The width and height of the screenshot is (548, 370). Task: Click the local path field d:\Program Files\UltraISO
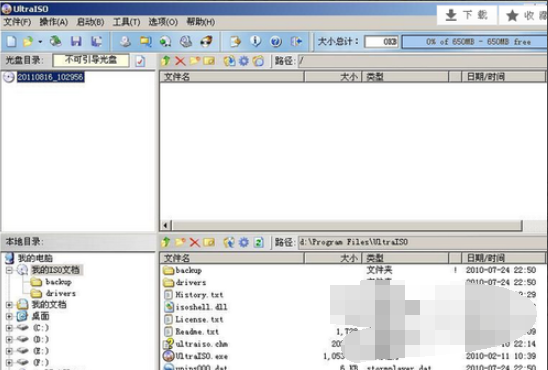tap(422, 242)
